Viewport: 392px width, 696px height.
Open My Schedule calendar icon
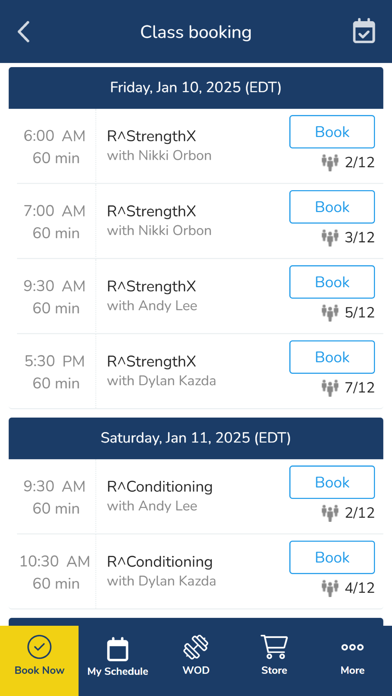click(118, 649)
